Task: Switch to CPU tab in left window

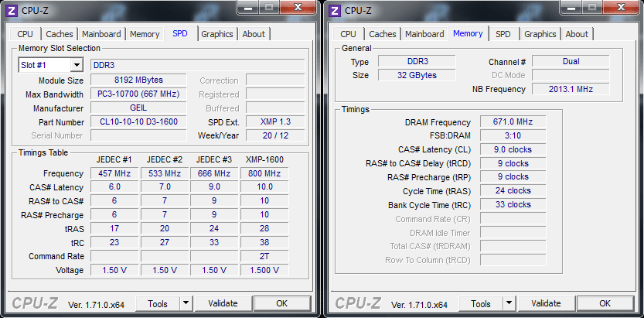Action: coord(25,34)
